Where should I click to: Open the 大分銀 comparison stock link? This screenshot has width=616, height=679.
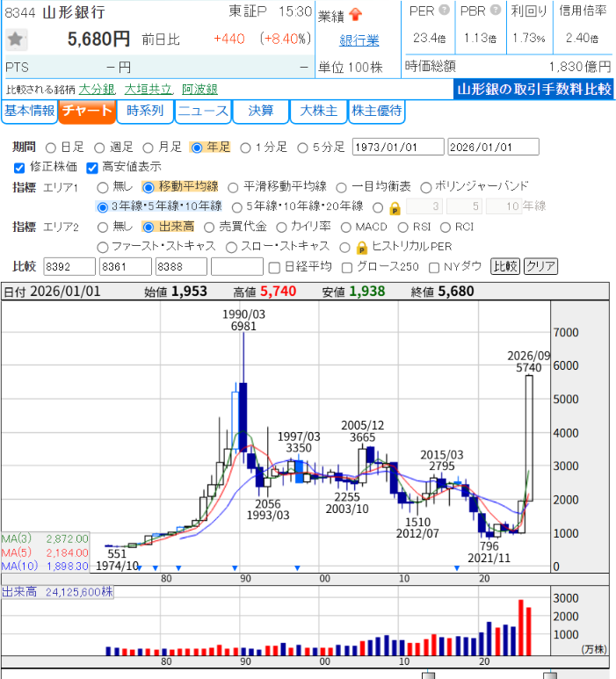coord(97,90)
